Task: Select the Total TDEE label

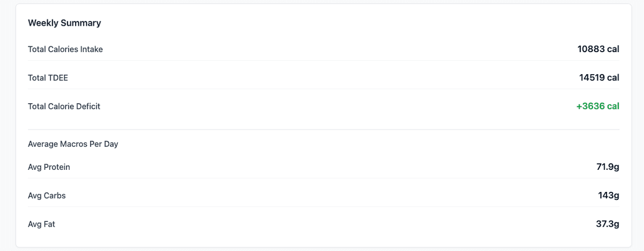Action: (x=48, y=78)
